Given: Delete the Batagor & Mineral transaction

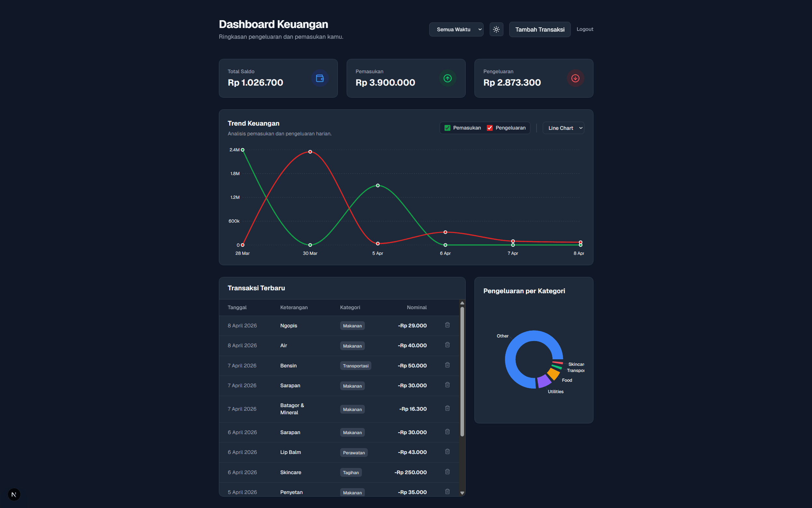Looking at the screenshot, I should (447, 408).
